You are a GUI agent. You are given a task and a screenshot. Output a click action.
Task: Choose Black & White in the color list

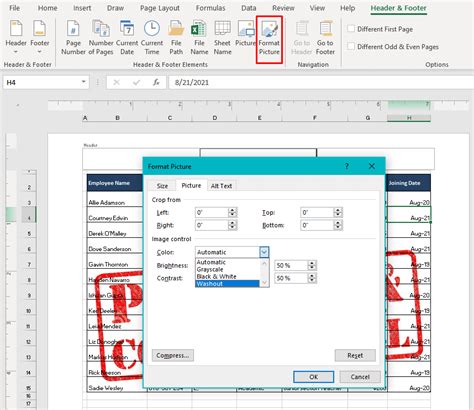tap(228, 276)
